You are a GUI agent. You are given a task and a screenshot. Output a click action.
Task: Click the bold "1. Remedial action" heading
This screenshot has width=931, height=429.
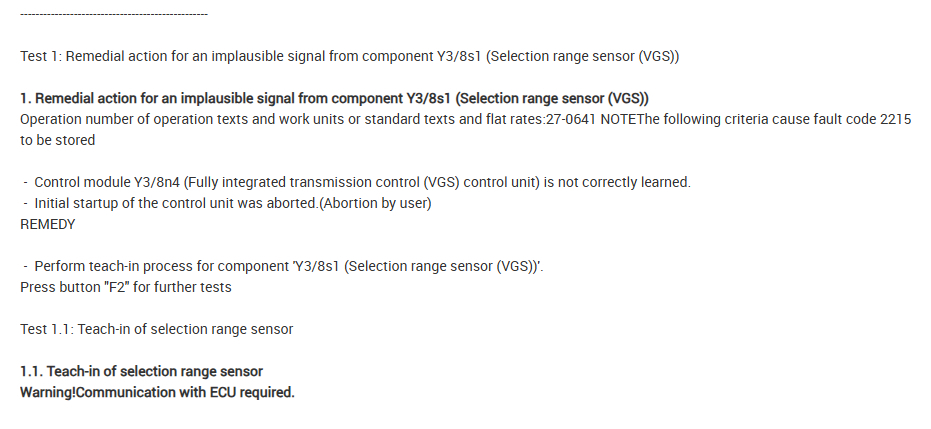point(334,98)
